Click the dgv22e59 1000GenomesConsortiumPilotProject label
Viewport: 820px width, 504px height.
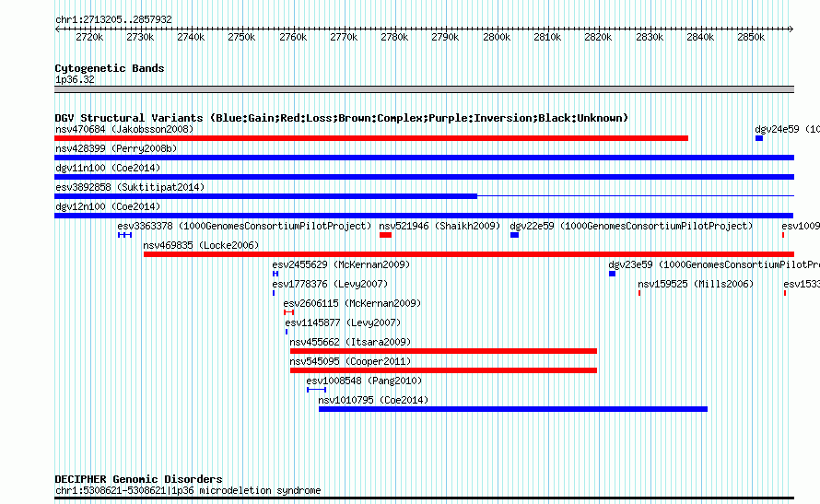(631, 226)
